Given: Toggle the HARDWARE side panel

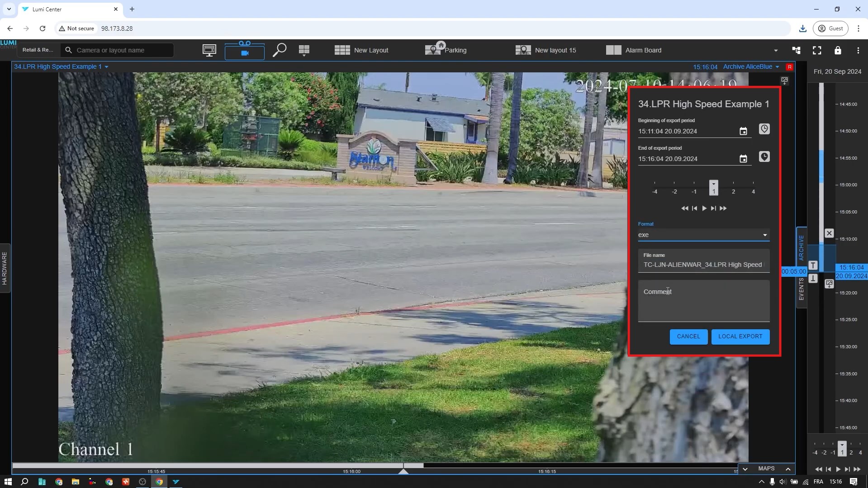Looking at the screenshot, I should (5, 268).
